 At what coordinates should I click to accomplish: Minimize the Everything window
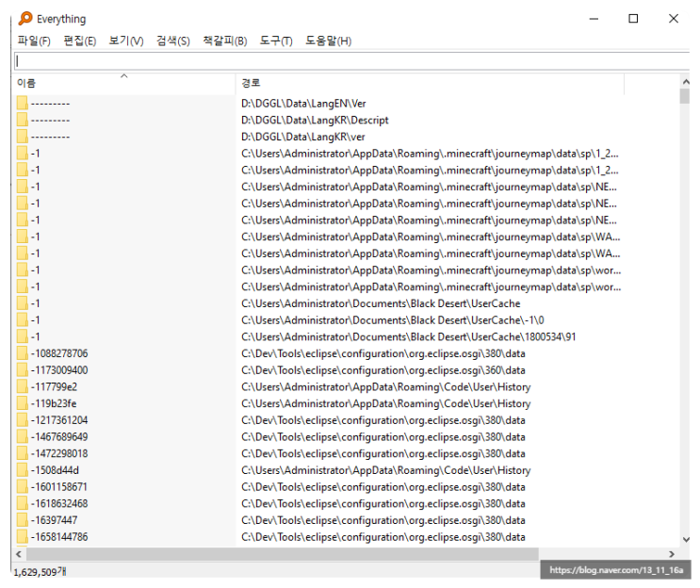(x=594, y=19)
